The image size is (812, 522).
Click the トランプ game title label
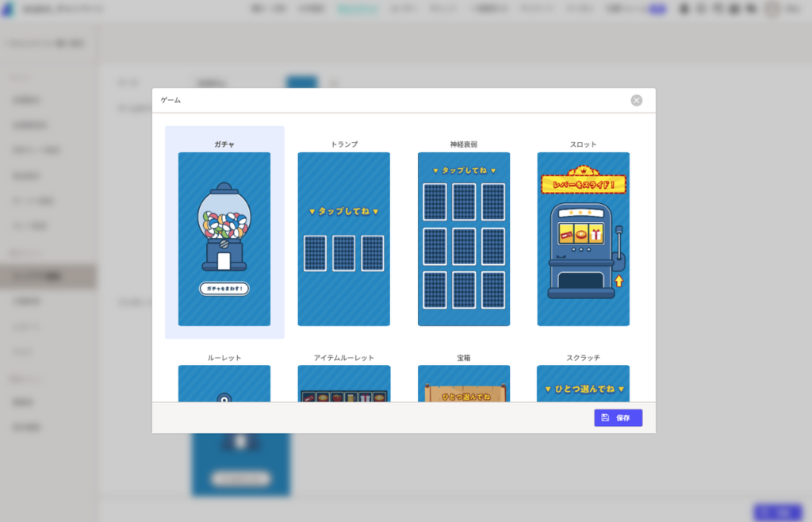[343, 144]
